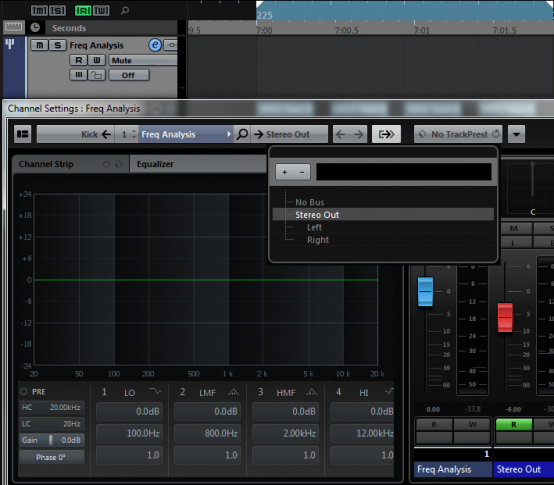Click the Channel Strip preset diamond icon
The height and width of the screenshot is (485, 554).
click(x=118, y=164)
